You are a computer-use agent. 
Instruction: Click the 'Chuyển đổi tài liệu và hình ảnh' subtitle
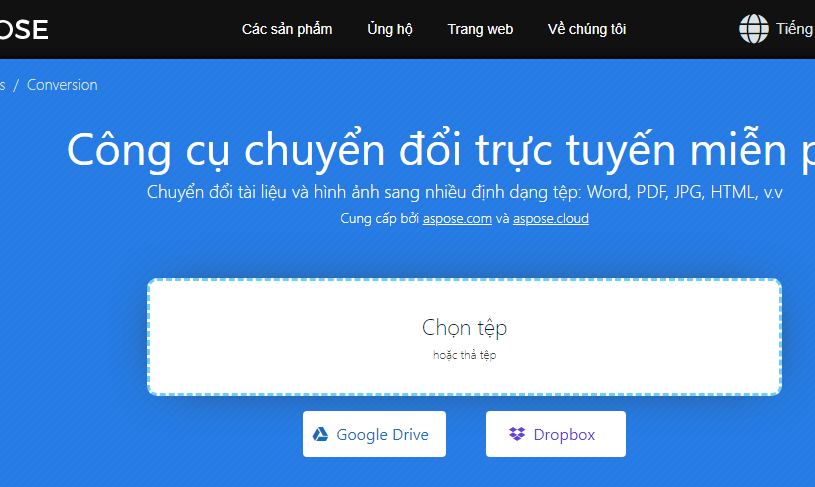(465, 192)
